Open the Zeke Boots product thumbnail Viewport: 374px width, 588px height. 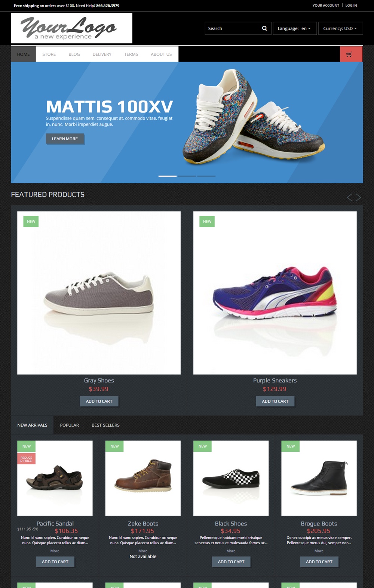pos(143,478)
